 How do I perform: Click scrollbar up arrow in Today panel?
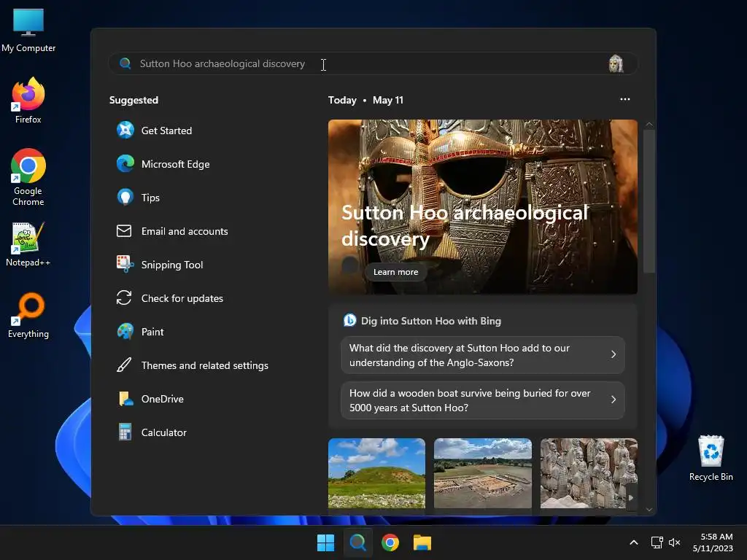coord(649,124)
